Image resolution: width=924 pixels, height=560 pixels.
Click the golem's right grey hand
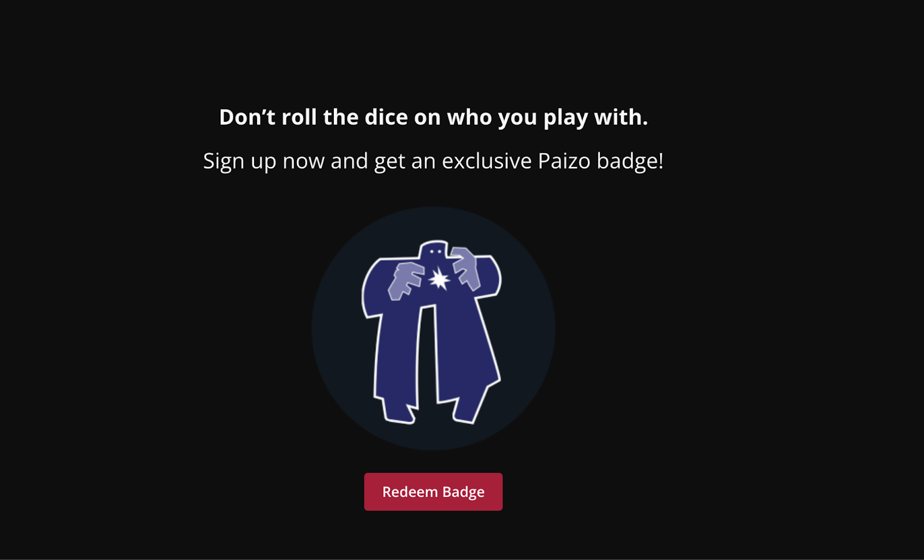pyautogui.click(x=466, y=268)
